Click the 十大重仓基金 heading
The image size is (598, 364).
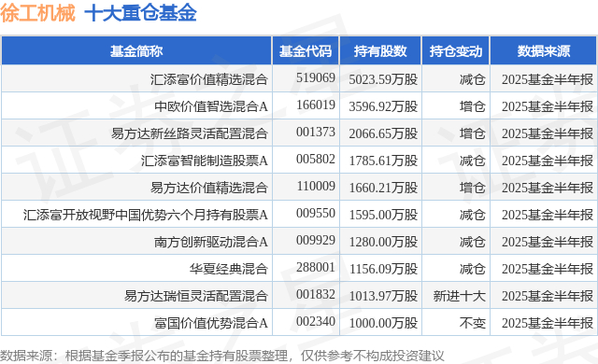pos(140,13)
